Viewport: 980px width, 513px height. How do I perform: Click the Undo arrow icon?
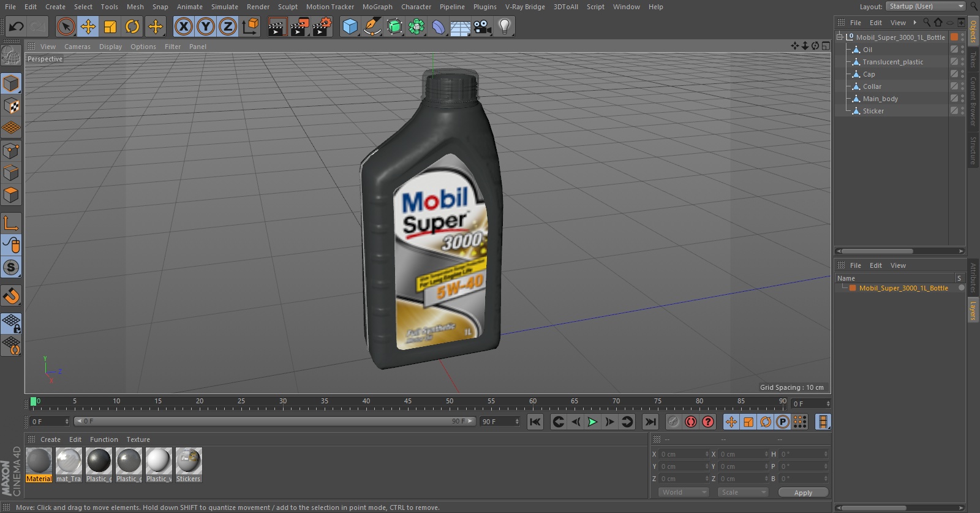17,26
